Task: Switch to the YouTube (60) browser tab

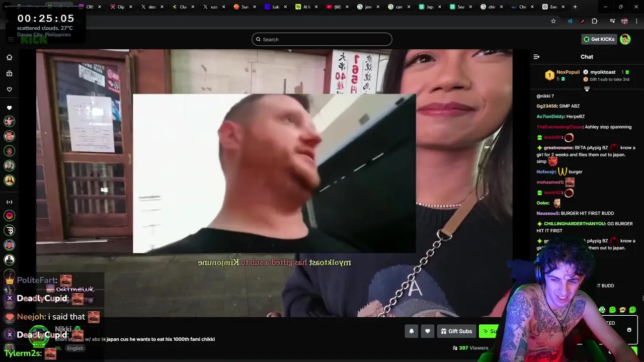Action: coord(338,7)
